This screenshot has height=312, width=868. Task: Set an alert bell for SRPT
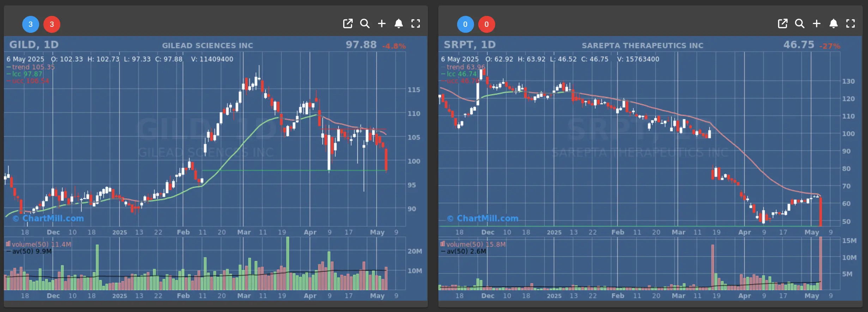(833, 24)
